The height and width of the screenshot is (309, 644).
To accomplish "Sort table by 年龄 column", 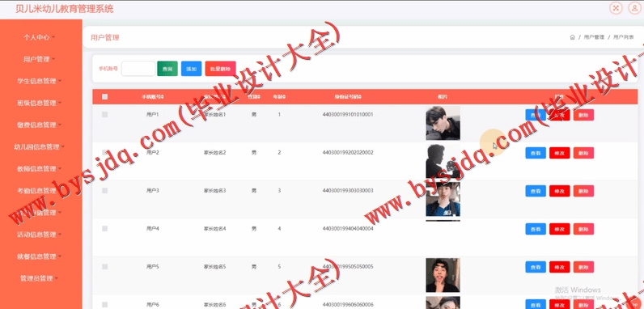I will [279, 97].
